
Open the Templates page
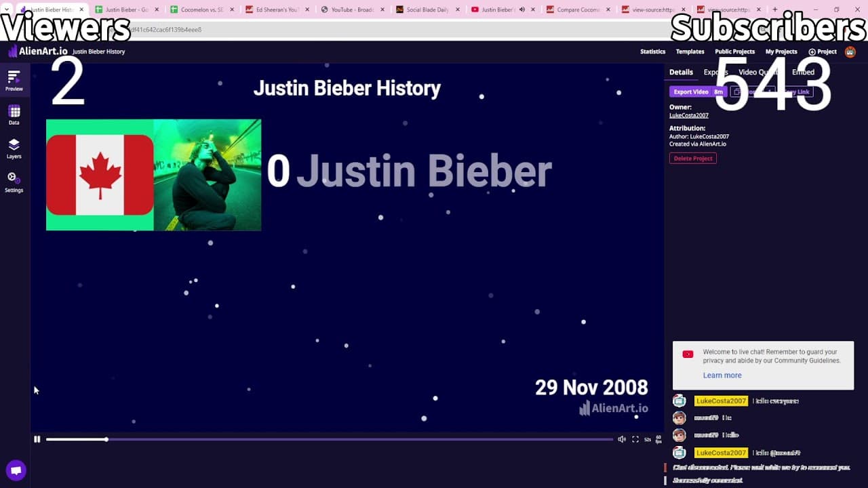(x=690, y=52)
